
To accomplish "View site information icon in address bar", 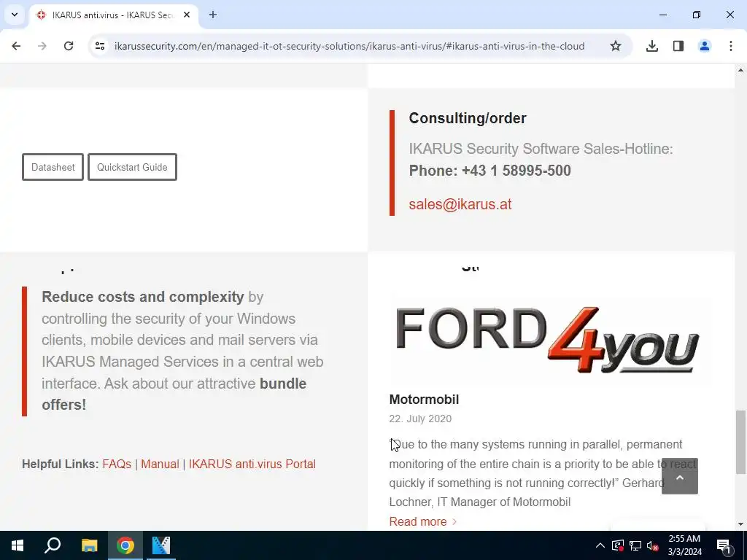I will (99, 46).
